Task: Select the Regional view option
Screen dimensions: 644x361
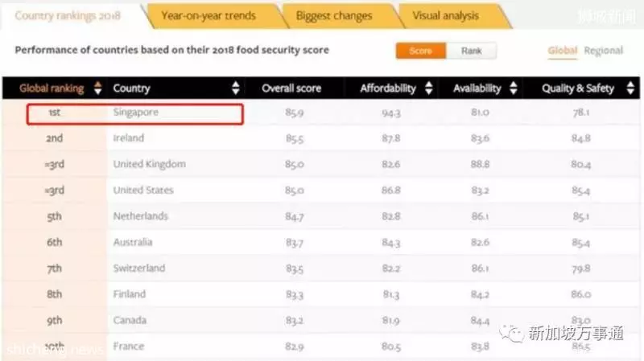Action: point(603,51)
